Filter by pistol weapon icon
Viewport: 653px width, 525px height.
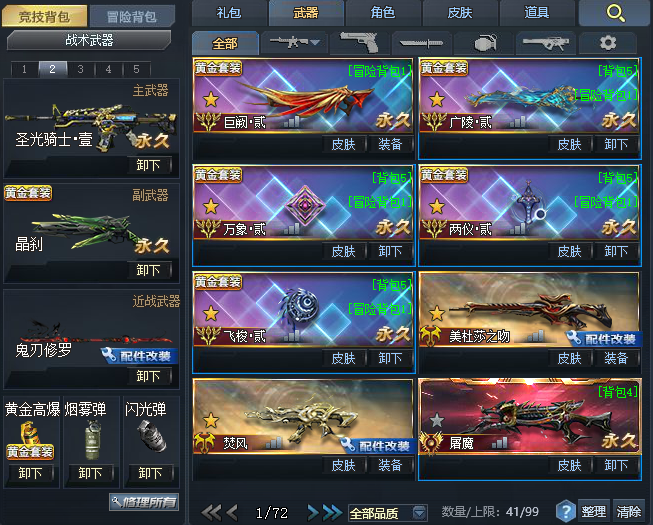pyautogui.click(x=359, y=42)
